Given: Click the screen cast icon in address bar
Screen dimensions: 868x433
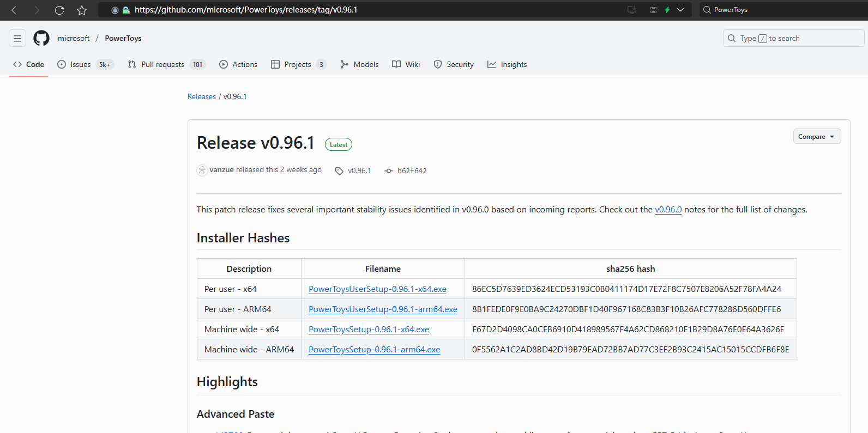Looking at the screenshot, I should pos(632,10).
